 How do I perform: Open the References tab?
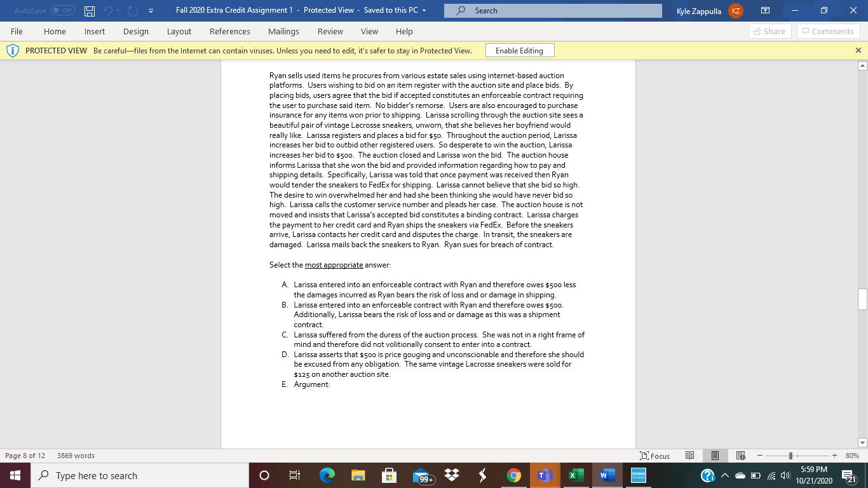click(230, 31)
